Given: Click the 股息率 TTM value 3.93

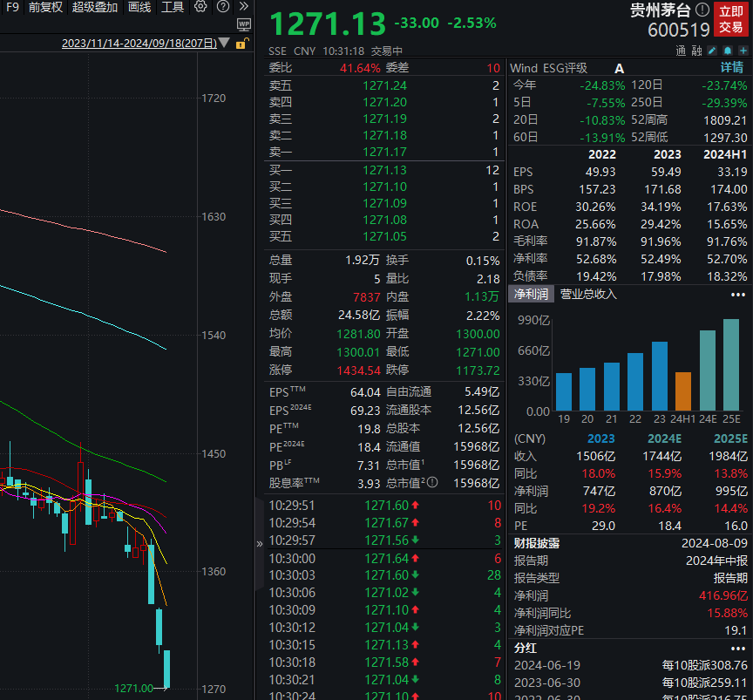Looking at the screenshot, I should pos(369,484).
